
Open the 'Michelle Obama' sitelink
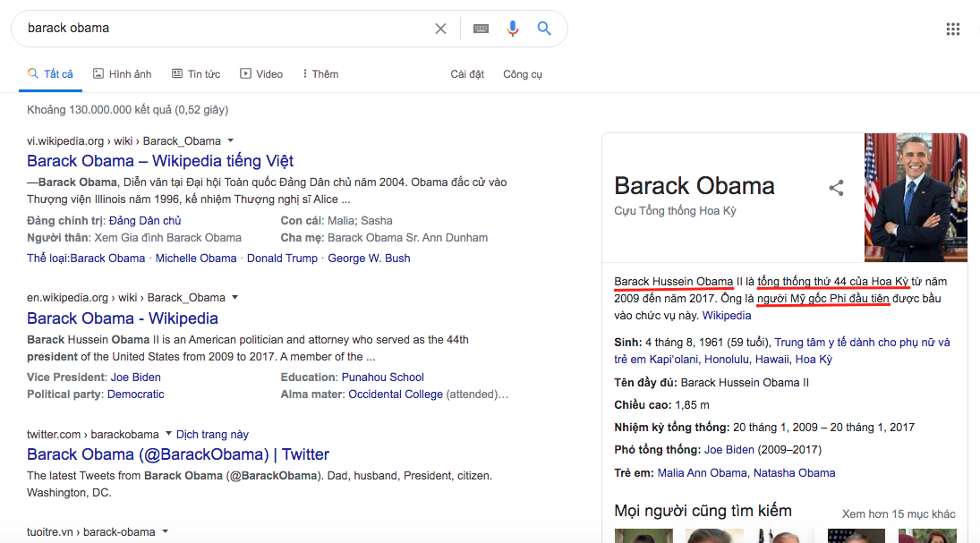click(x=196, y=258)
